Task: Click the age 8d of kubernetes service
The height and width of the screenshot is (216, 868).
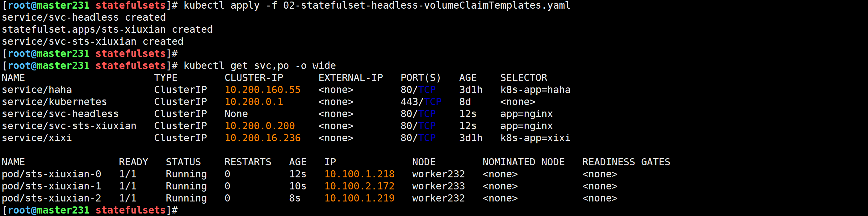Action: click(465, 102)
